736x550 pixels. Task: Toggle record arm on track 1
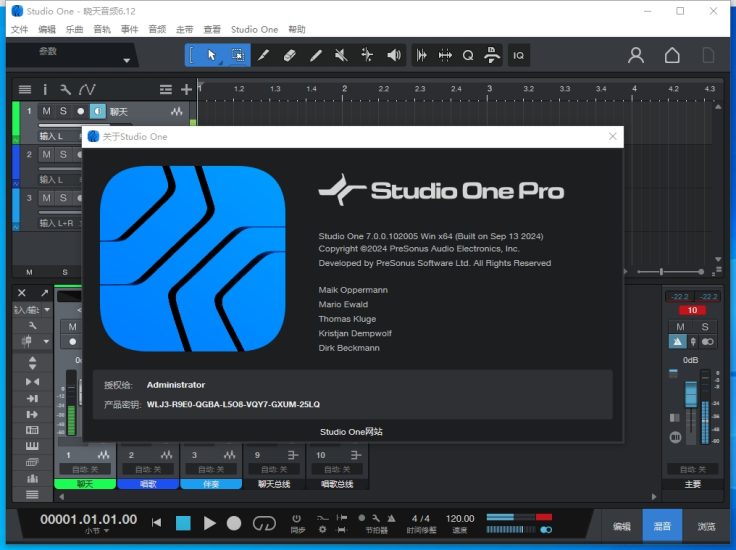click(80, 111)
